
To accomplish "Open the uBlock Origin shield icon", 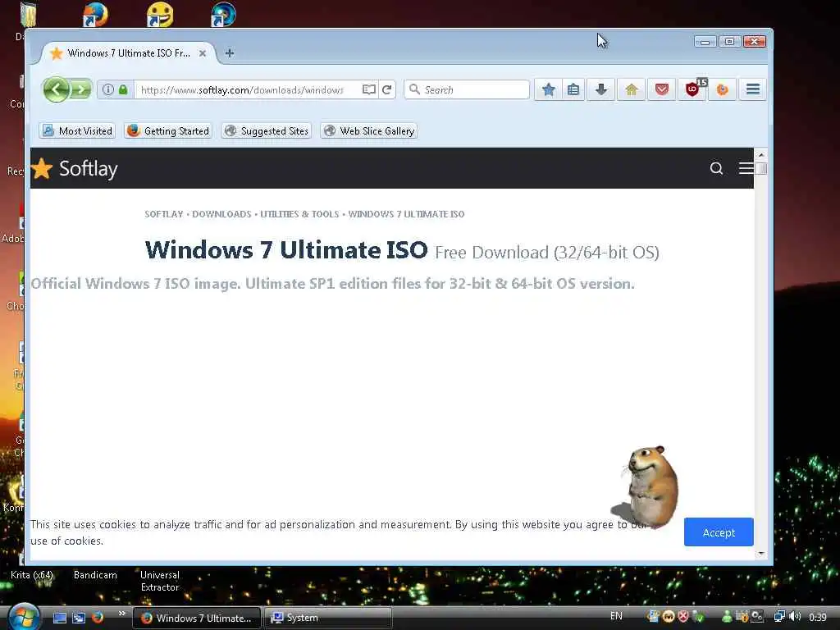I will [x=692, y=89].
